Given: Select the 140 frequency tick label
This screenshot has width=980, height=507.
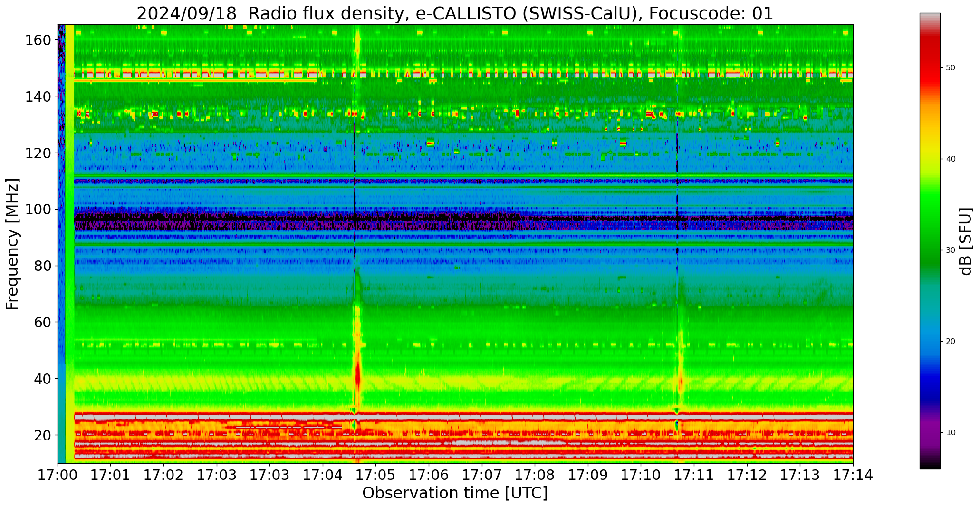Looking at the screenshot, I should [x=38, y=96].
